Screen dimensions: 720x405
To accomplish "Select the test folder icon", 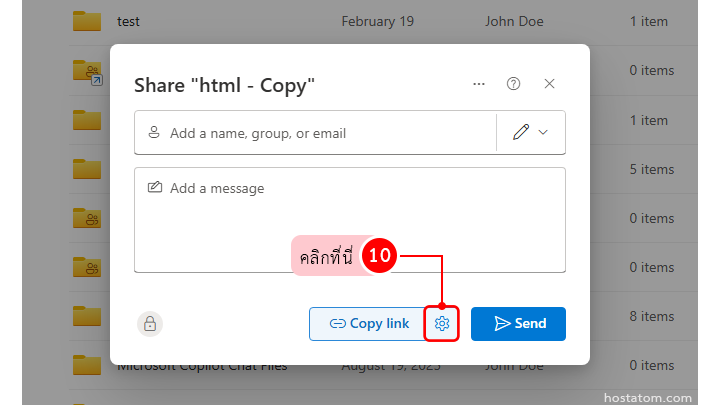I will pos(87,21).
